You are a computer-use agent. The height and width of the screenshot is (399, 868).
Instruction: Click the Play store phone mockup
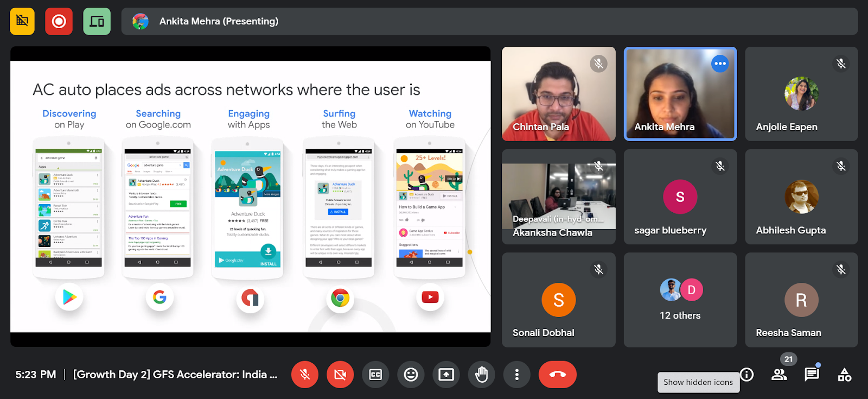68,208
